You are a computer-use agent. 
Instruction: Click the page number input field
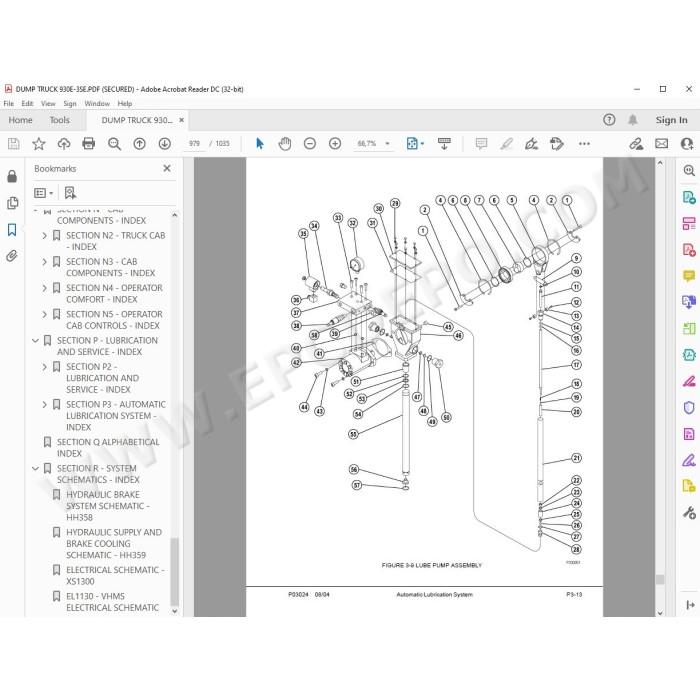coord(194,143)
